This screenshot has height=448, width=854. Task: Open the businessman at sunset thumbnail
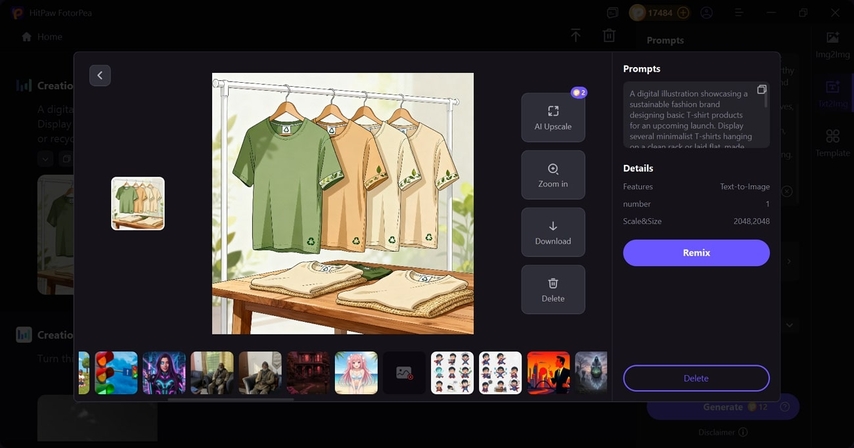[548, 372]
